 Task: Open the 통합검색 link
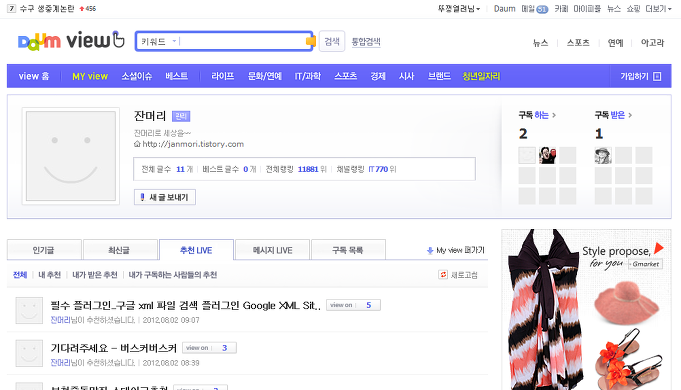366,42
